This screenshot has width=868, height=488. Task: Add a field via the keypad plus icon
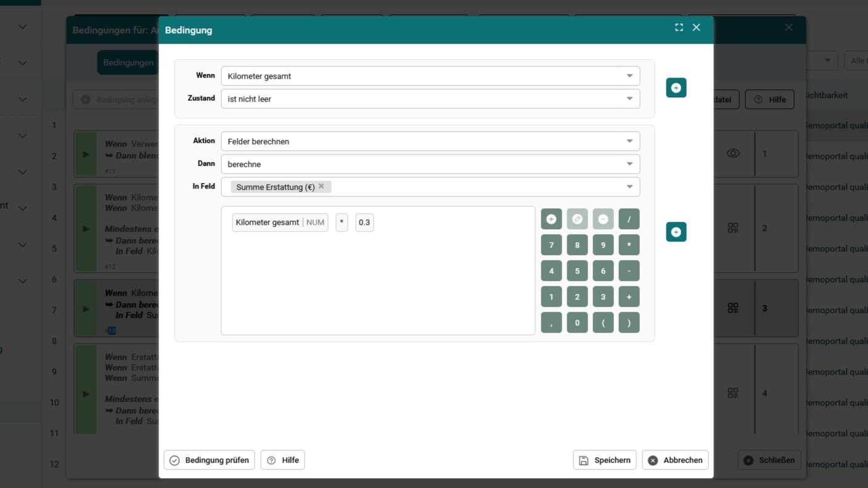pos(551,219)
